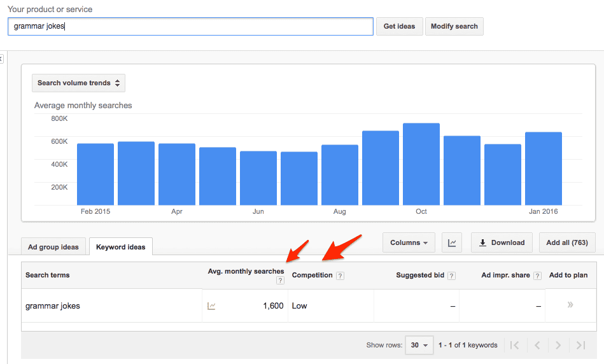Switch to the Ad group ideas tab
Viewport: 604px width, 364px height.
[53, 247]
